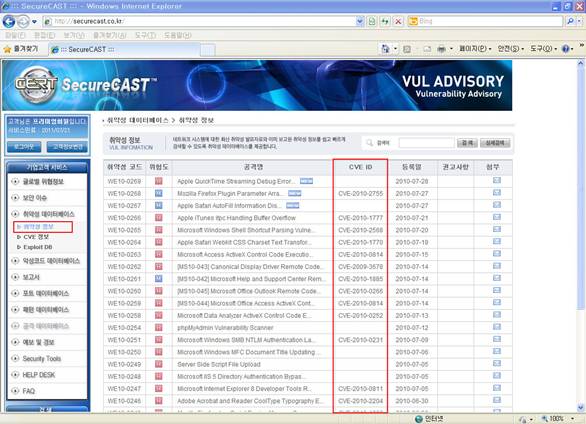Open the 즐겨찾기(A) menu
Image resolution: width=586 pixels, height=424 pixels.
[x=110, y=35]
